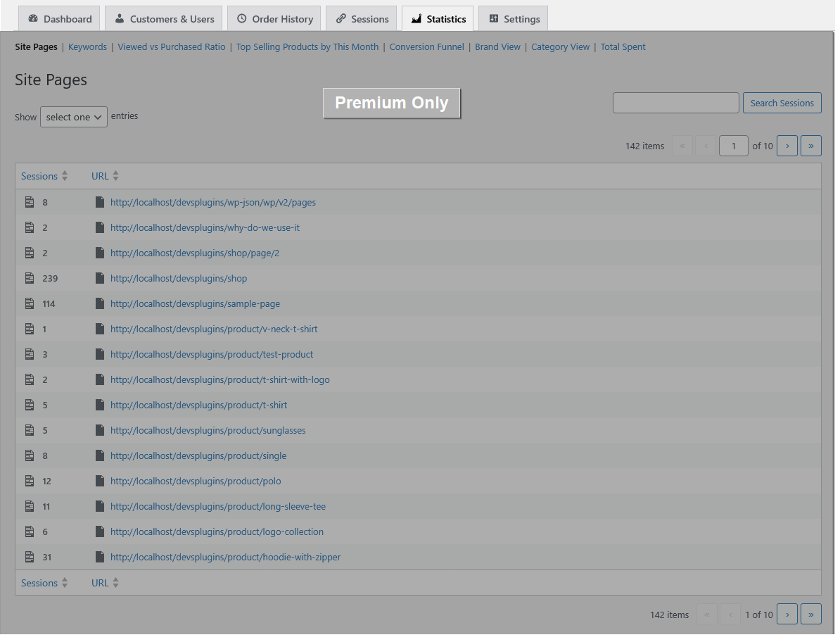Click the sort arrows on top Sessions header
This screenshot has width=840, height=642.
65,176
